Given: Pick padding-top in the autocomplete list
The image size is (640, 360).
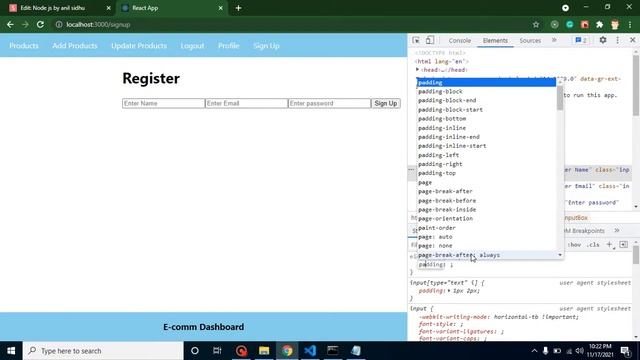Looking at the screenshot, I should (486, 173).
